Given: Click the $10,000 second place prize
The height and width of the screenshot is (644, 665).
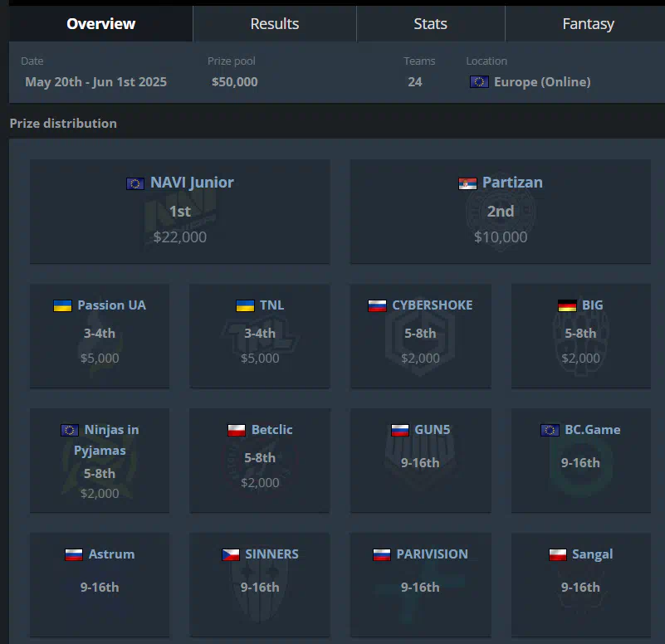Looking at the screenshot, I should pyautogui.click(x=501, y=237).
